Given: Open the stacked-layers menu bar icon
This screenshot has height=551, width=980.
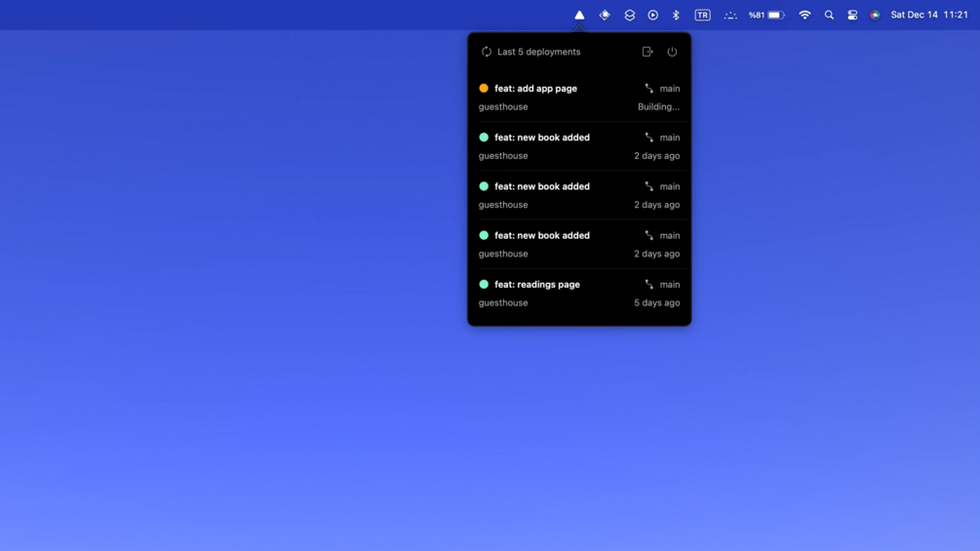Looking at the screenshot, I should pyautogui.click(x=629, y=15).
